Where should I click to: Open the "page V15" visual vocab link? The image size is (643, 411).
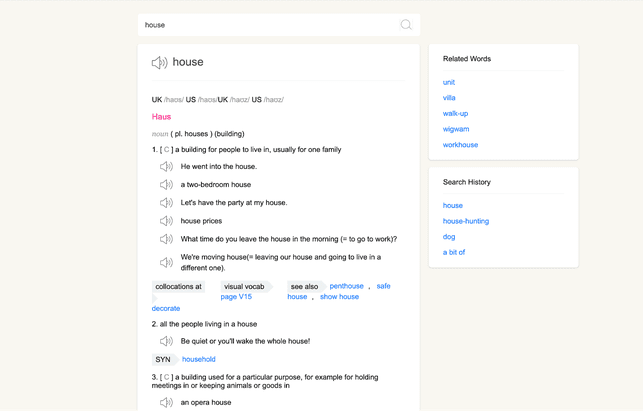click(x=236, y=297)
